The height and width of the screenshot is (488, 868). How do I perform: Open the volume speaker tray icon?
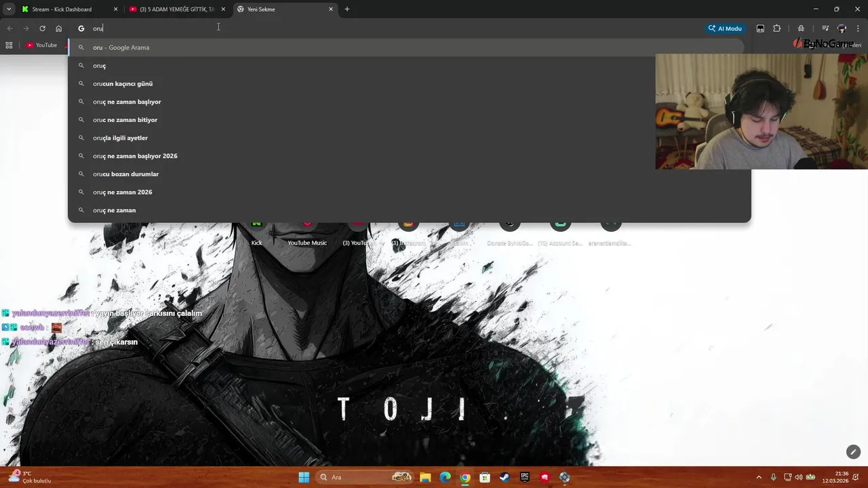coord(799,477)
